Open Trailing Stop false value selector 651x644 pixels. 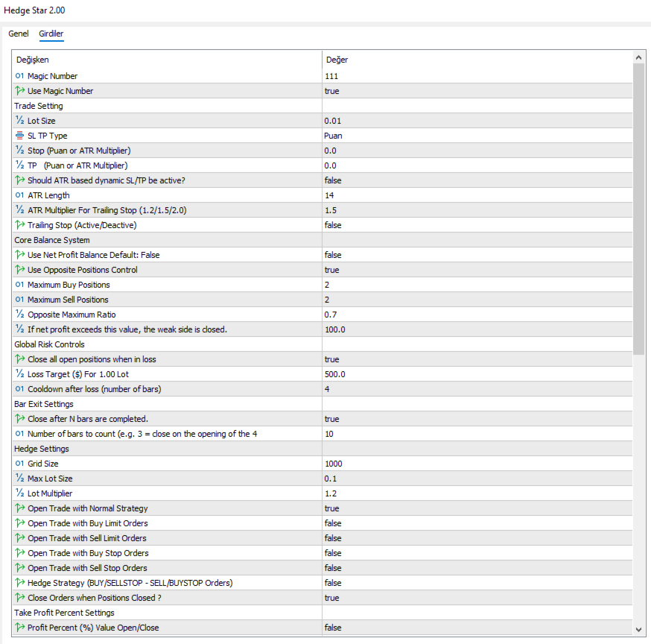(333, 225)
